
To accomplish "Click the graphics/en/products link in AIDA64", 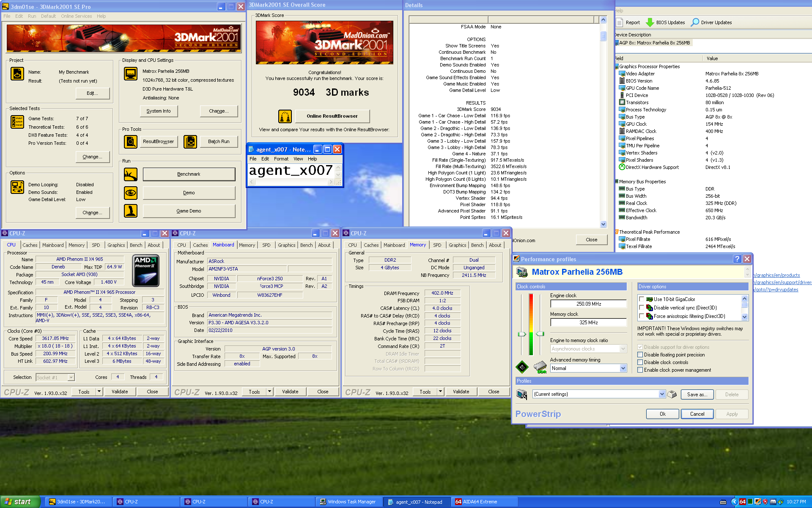I will pyautogui.click(x=777, y=275).
